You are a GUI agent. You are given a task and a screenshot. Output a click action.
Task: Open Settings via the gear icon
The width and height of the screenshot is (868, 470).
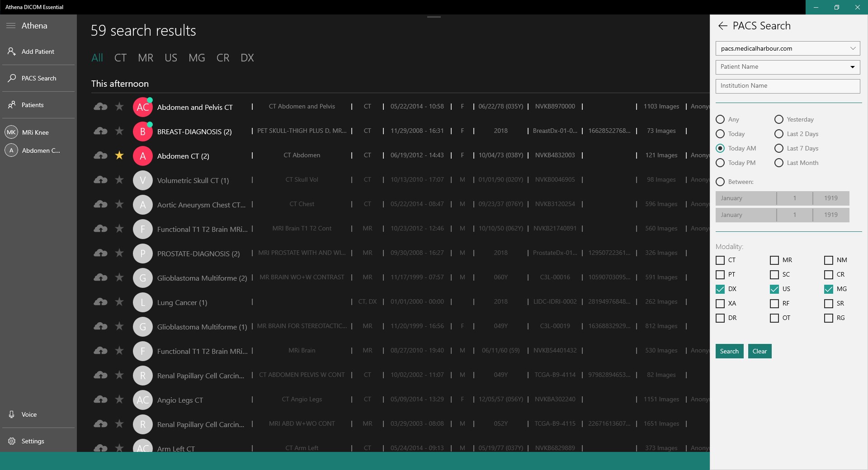[11, 441]
